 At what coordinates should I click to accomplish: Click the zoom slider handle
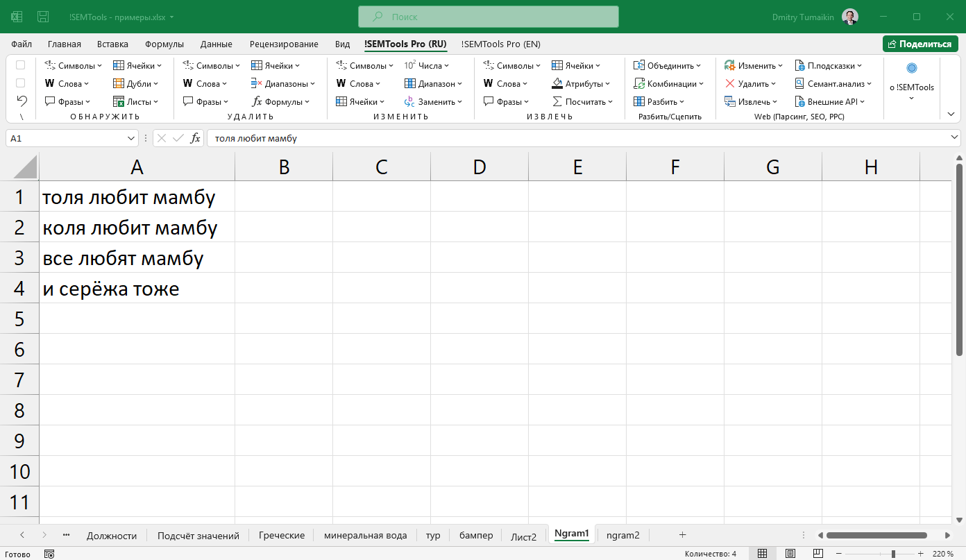tap(893, 554)
